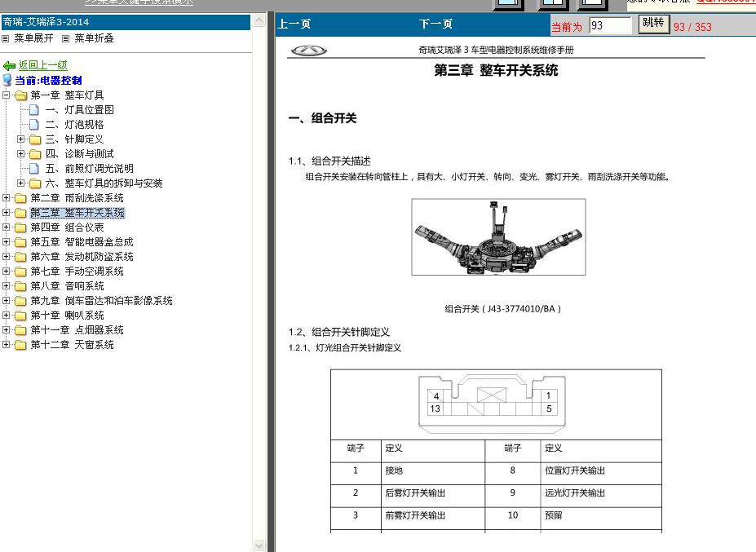The image size is (756, 552).
Task: Click folder icon of 第十章 喇叭系统
Action: pyautogui.click(x=20, y=316)
